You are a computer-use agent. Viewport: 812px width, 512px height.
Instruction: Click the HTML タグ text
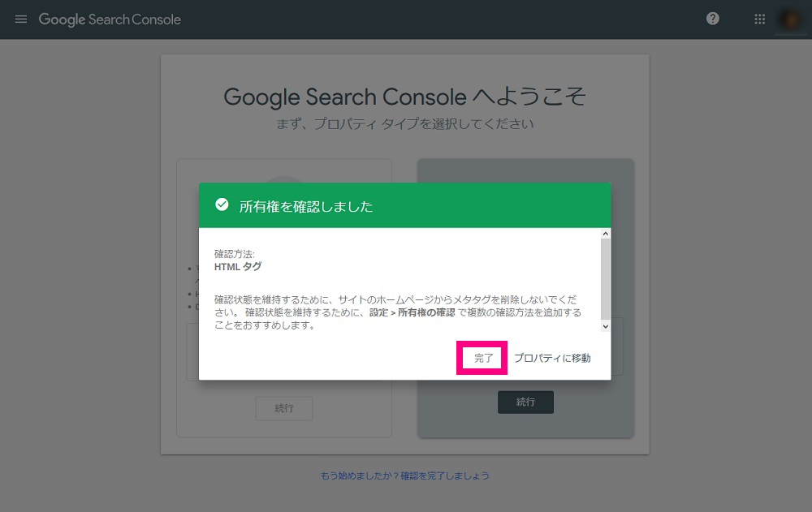coord(238,267)
